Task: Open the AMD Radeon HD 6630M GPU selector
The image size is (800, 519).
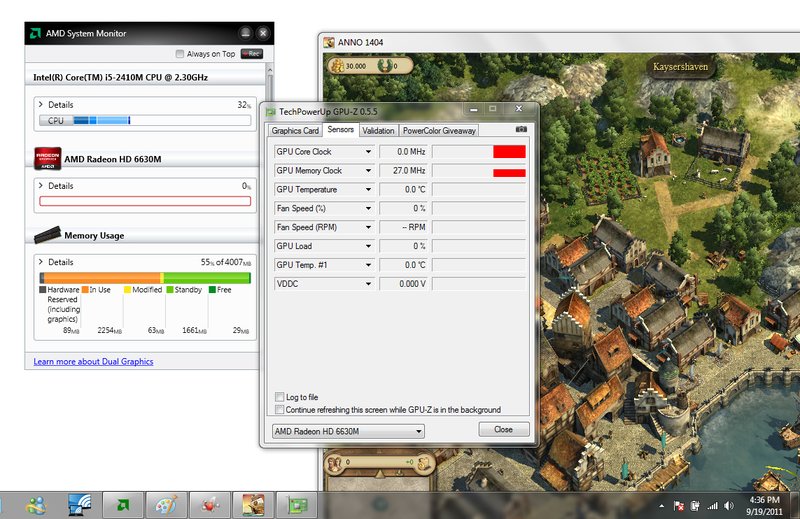Action: (x=348, y=431)
